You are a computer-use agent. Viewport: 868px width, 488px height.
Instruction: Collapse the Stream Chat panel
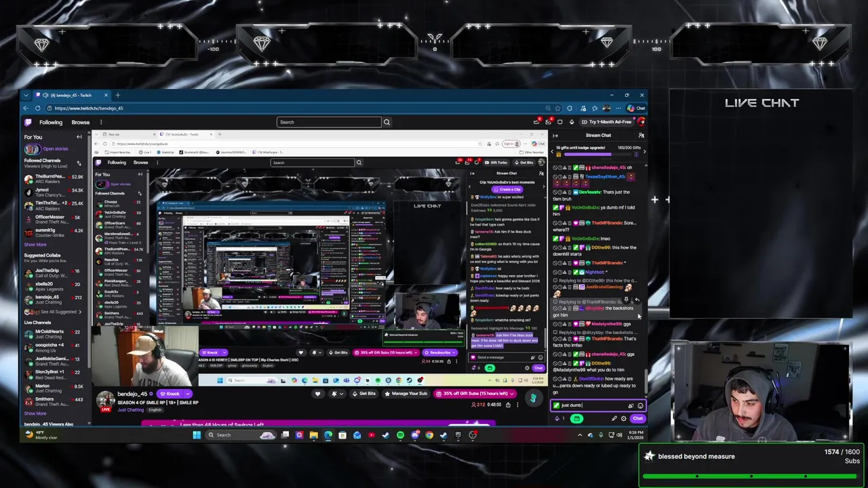click(x=555, y=136)
